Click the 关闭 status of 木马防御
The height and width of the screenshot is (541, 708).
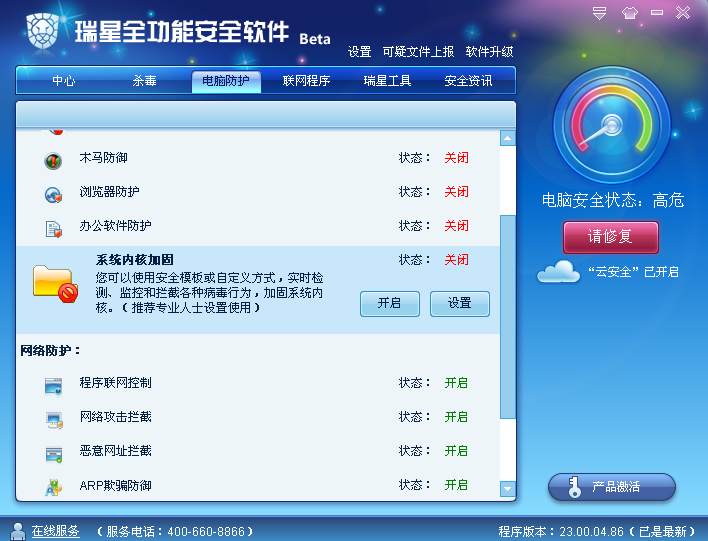coord(456,158)
